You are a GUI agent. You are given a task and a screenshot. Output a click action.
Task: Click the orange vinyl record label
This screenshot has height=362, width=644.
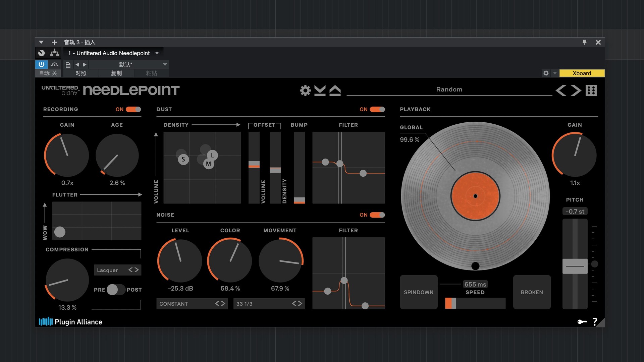click(x=475, y=196)
